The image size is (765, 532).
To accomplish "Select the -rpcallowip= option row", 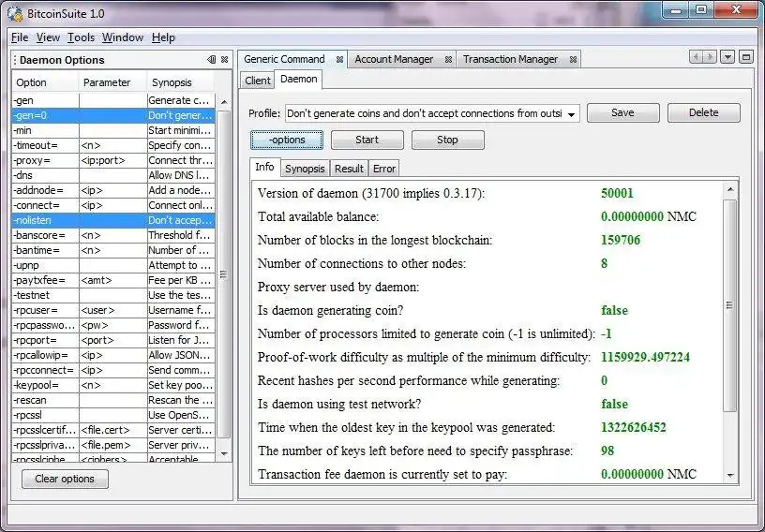I will point(113,356).
